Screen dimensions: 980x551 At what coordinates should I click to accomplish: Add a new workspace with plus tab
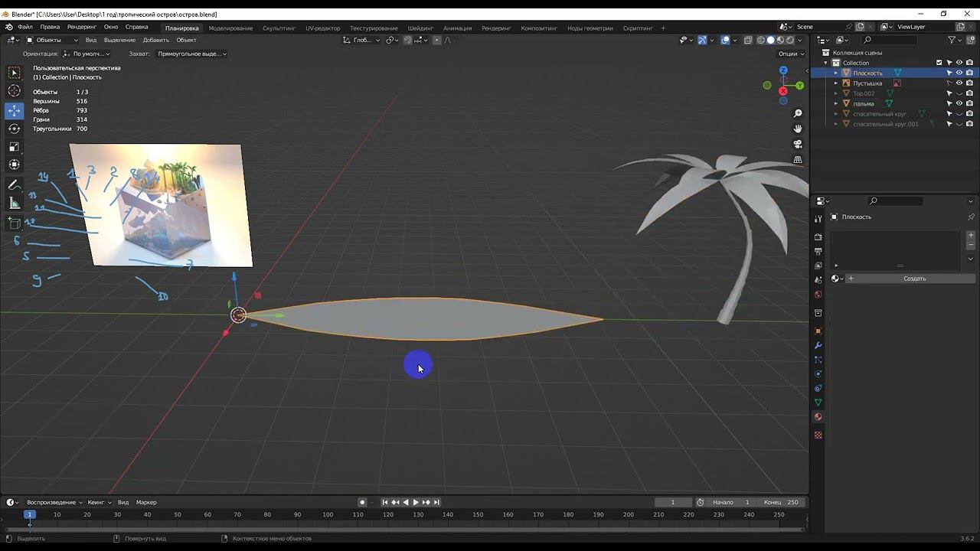tap(663, 28)
